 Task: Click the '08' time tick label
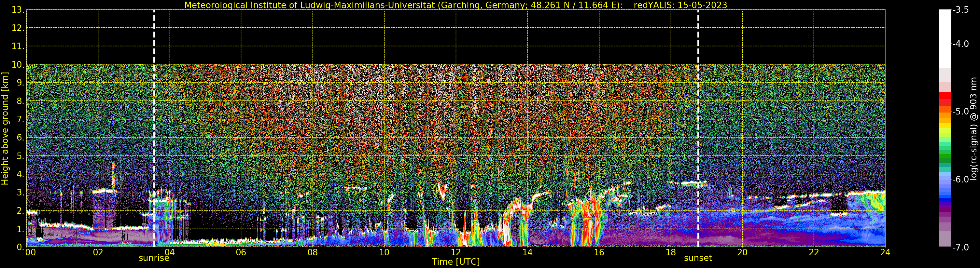click(312, 252)
